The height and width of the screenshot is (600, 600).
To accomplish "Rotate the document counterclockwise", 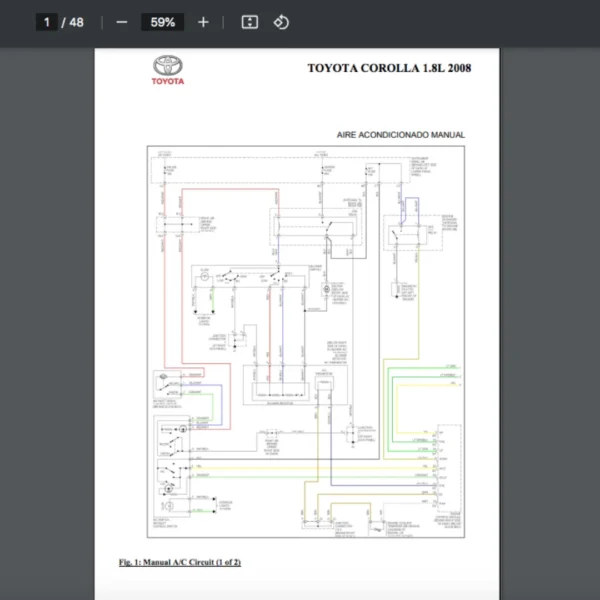I will point(281,22).
